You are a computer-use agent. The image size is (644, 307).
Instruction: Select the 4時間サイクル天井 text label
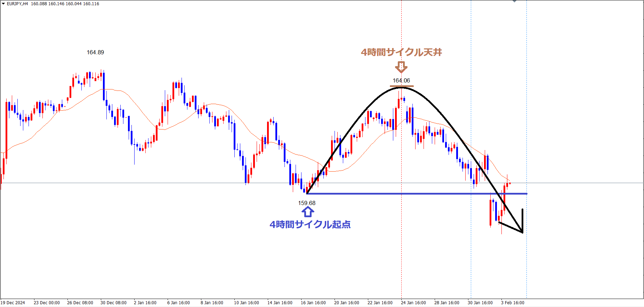tap(401, 52)
